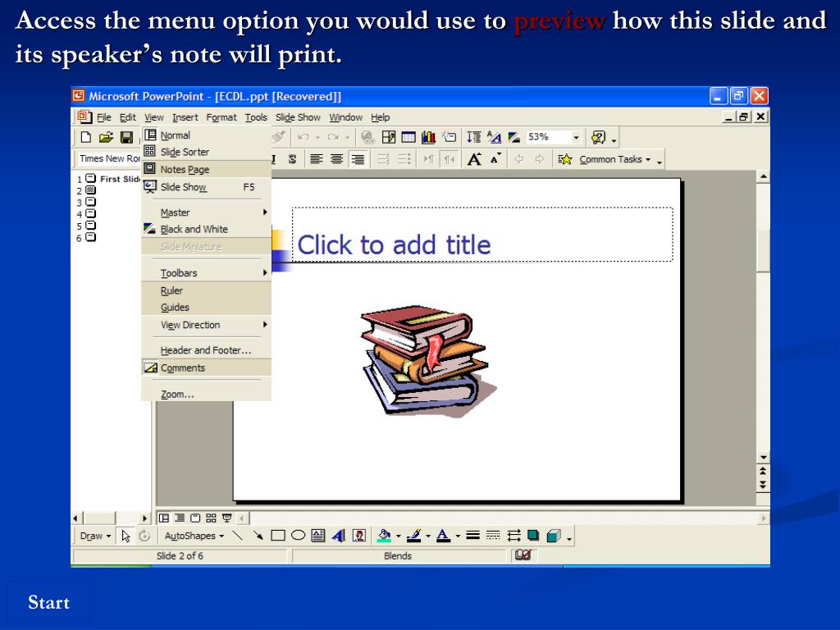Click the Fill Color paint bucket

[384, 535]
